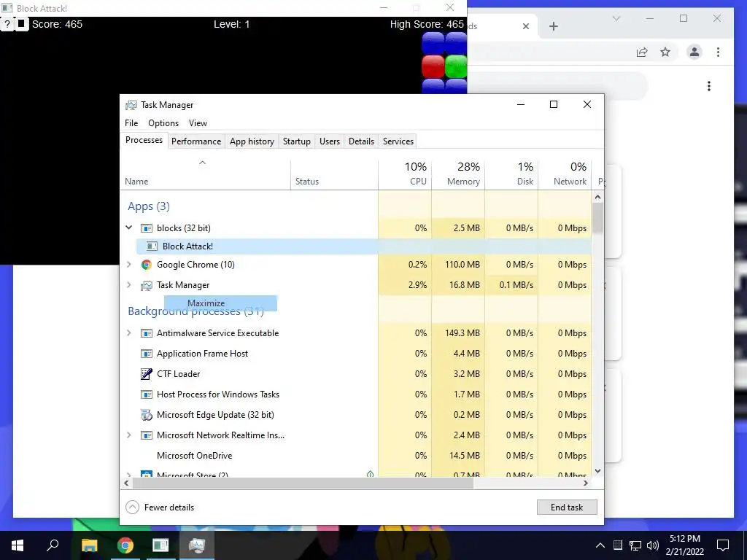The image size is (747, 560).
Task: Expand the Task Manager process group
Action: pos(128,285)
